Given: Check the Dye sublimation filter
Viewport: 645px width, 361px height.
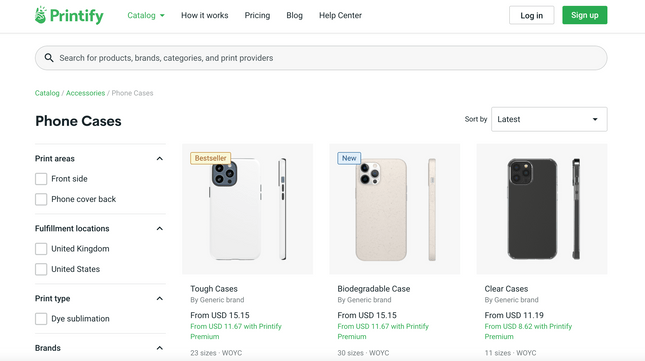Looking at the screenshot, I should (41, 319).
